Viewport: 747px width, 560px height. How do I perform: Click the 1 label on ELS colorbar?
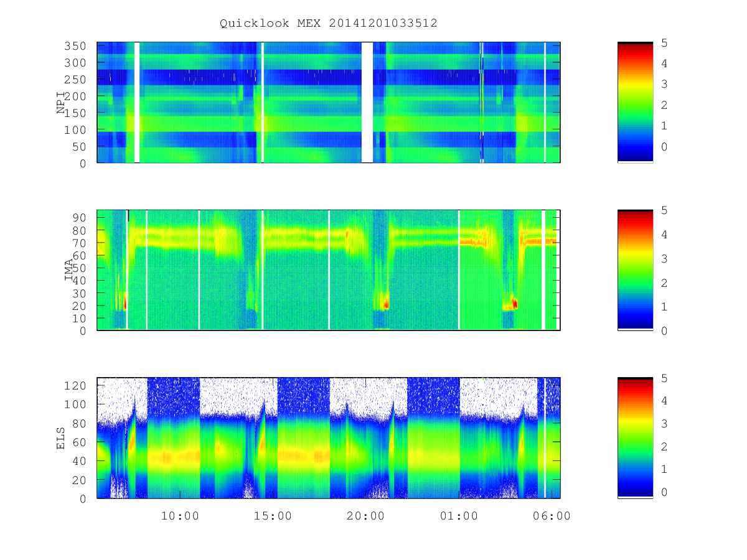pyautogui.click(x=664, y=469)
